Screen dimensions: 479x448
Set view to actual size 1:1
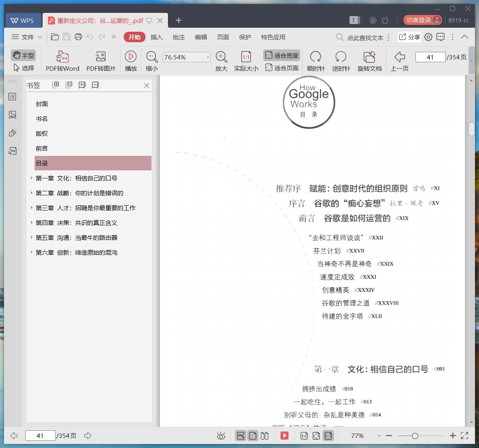(246, 61)
